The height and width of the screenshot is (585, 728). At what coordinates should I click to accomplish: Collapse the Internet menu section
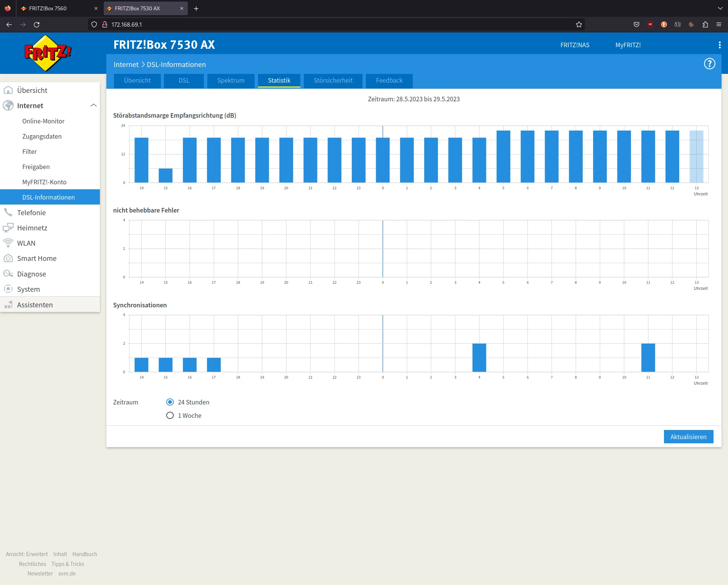pos(93,105)
